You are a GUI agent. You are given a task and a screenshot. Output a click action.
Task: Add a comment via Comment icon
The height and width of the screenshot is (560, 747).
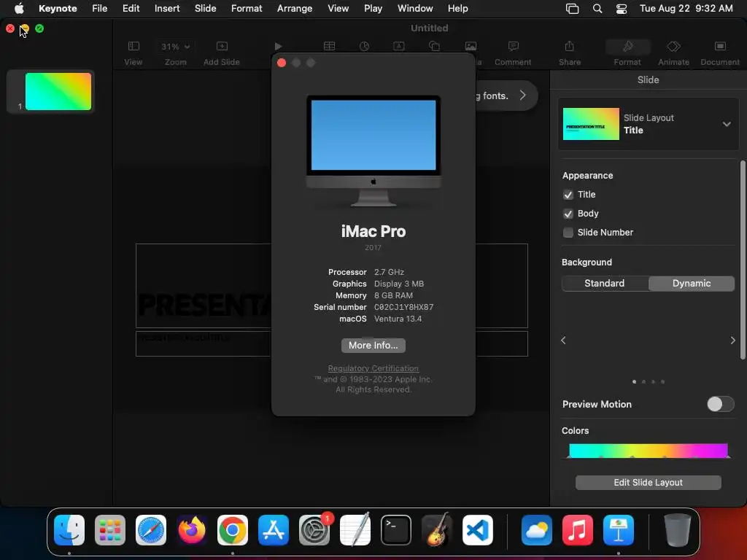(513, 46)
